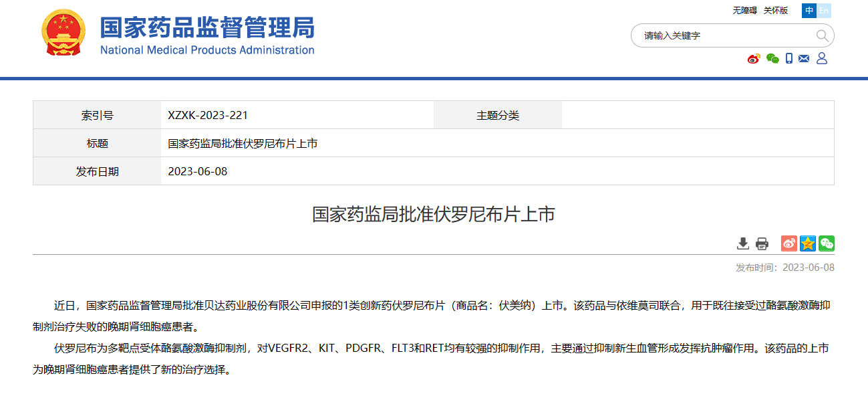
Task: Switch language to En
Action: 825,10
